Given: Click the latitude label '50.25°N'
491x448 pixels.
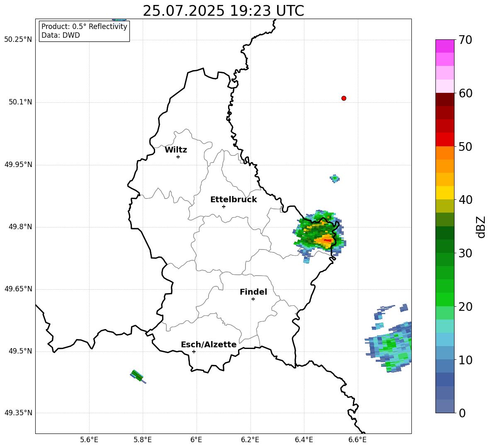Looking at the screenshot, I should [18, 40].
